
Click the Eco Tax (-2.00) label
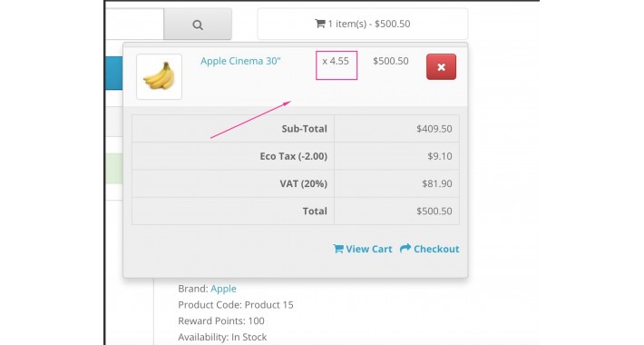click(x=294, y=156)
